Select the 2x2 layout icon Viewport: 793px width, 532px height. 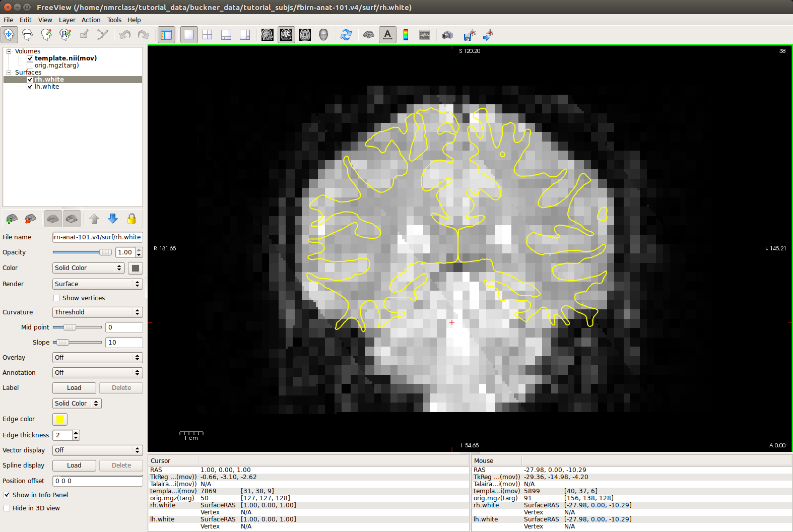tap(207, 35)
